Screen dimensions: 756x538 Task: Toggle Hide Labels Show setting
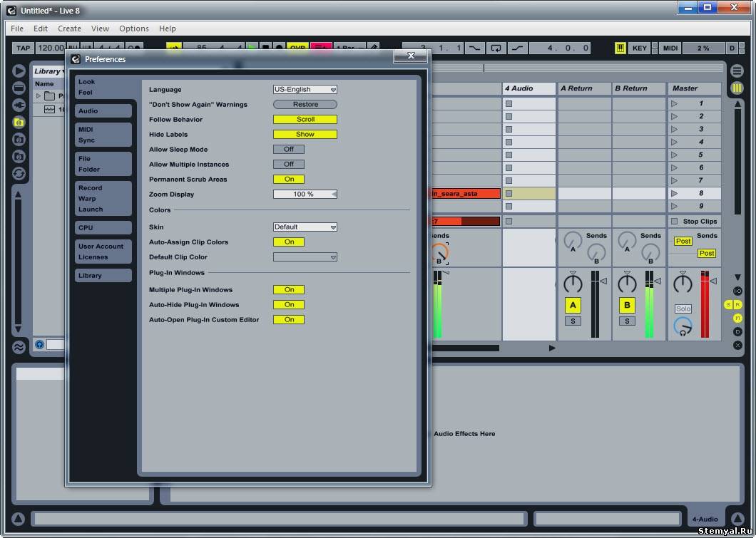305,135
